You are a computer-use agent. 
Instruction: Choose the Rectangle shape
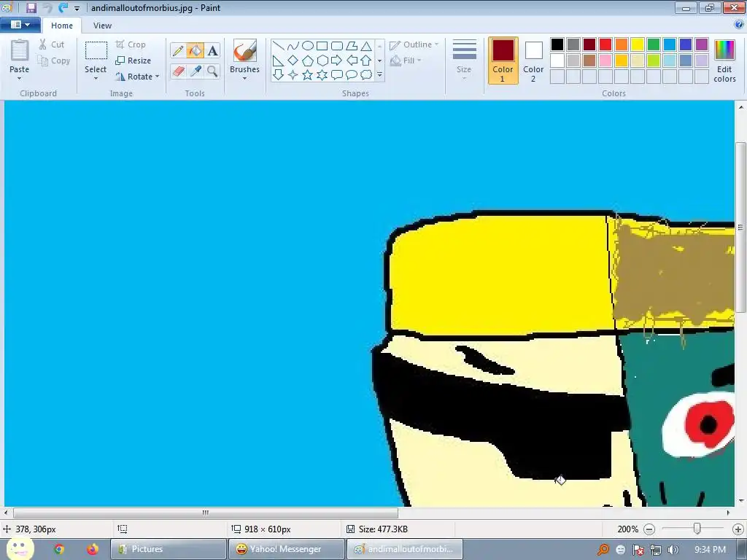322,46
